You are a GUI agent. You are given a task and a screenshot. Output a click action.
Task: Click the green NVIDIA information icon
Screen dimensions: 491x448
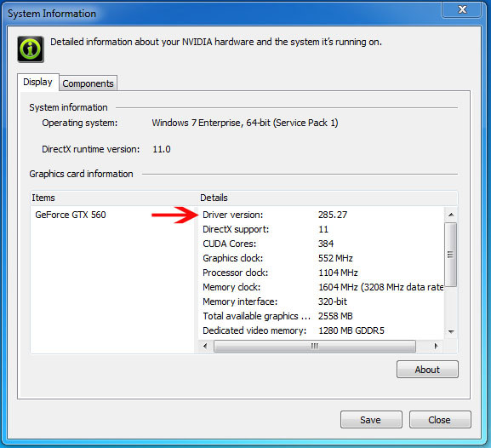(x=31, y=49)
